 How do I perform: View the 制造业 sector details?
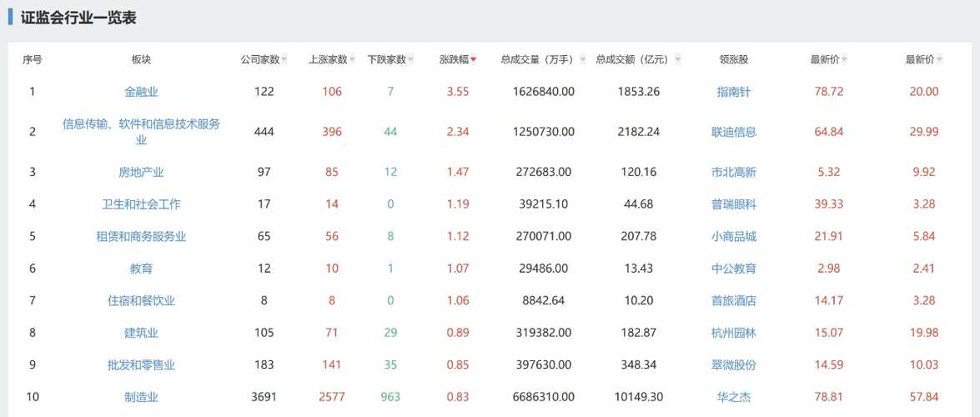coord(141,397)
